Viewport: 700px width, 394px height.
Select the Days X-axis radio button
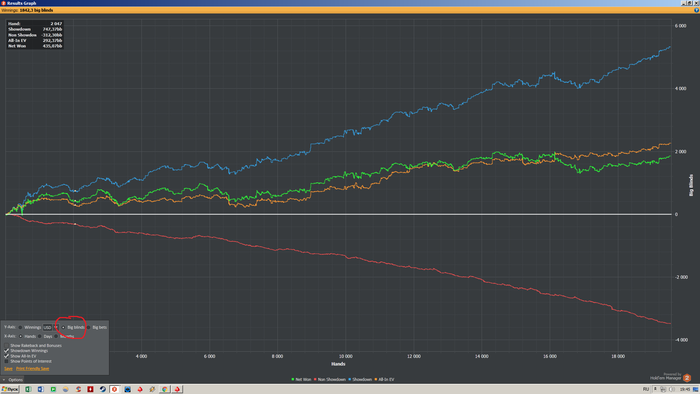point(40,336)
